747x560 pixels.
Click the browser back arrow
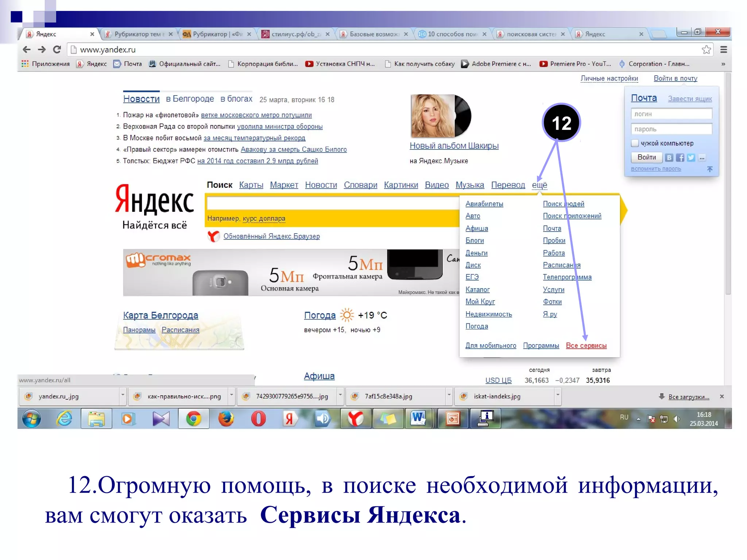[27, 50]
